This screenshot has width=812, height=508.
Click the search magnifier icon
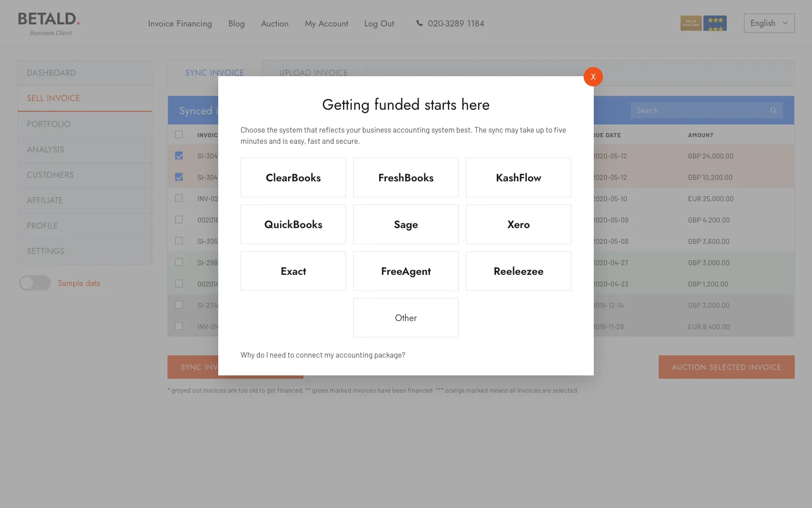[x=773, y=110]
